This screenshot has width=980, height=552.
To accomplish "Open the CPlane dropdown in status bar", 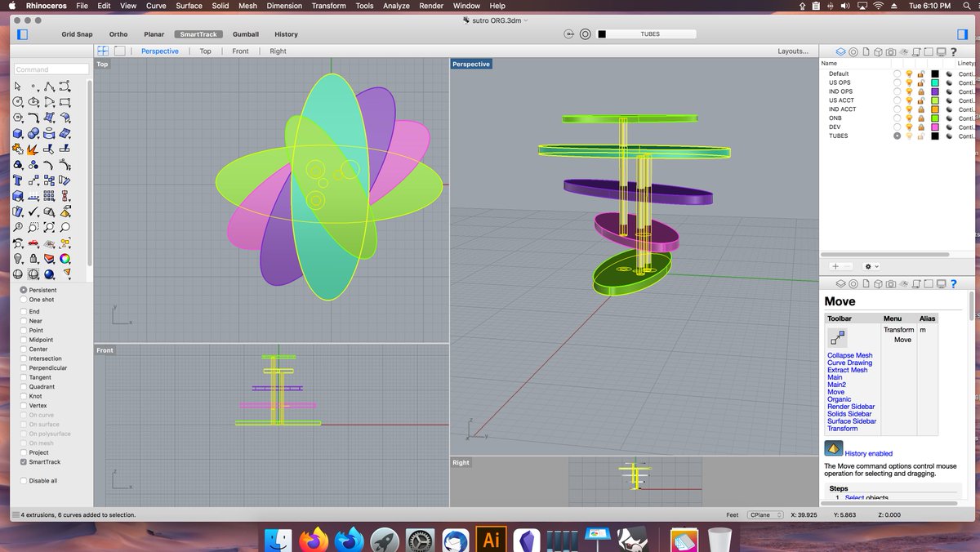I will click(x=766, y=514).
